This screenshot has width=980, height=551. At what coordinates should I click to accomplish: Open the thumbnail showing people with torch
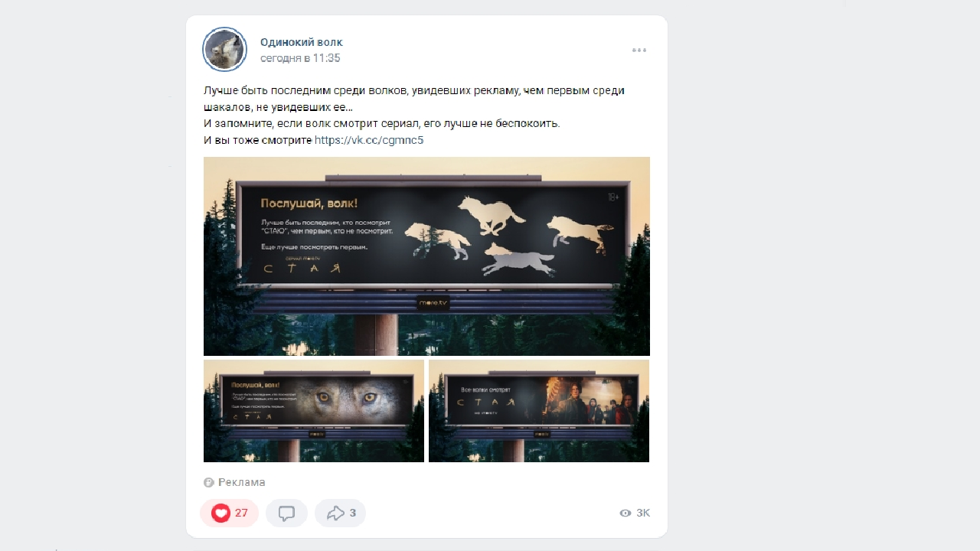pyautogui.click(x=539, y=411)
